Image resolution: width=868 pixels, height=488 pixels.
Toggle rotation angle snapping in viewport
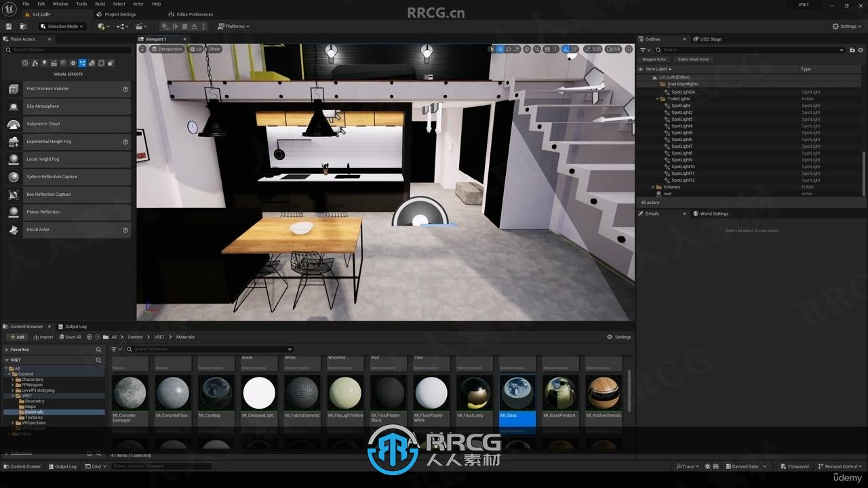tap(566, 49)
